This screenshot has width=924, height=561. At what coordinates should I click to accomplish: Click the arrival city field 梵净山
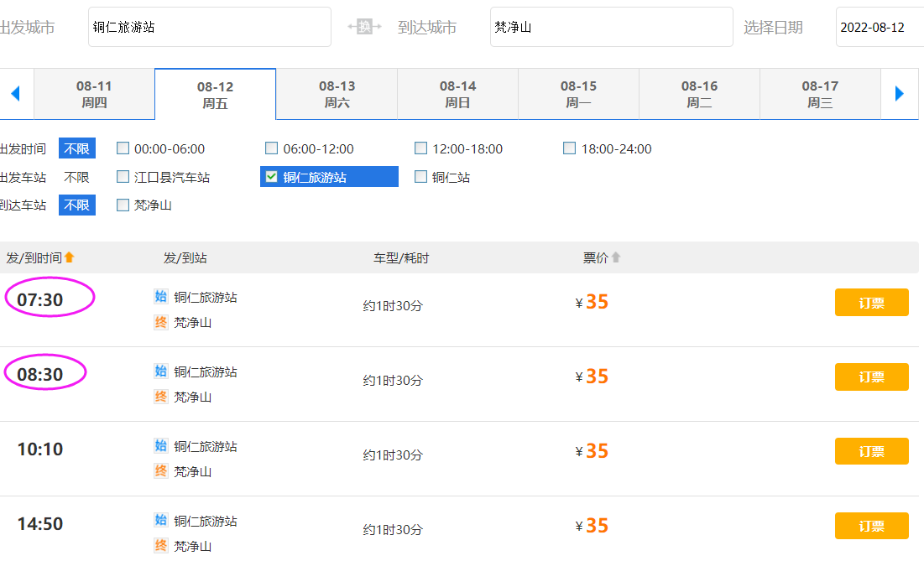611,27
